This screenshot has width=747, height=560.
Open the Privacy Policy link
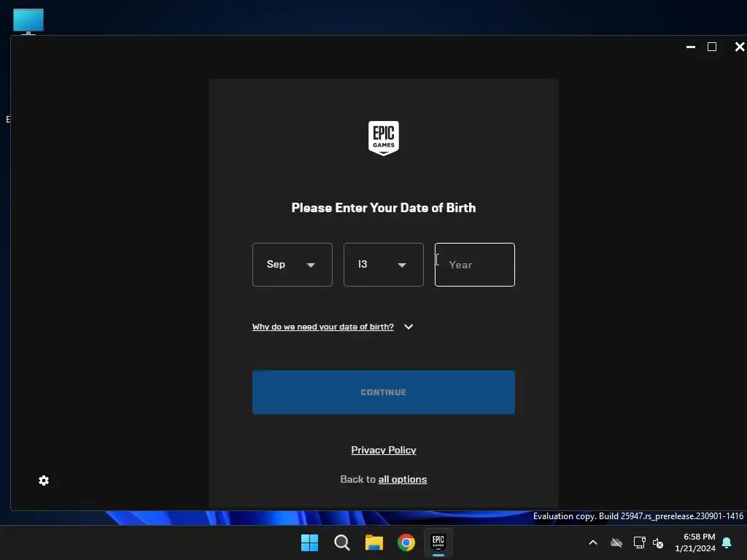tap(384, 450)
